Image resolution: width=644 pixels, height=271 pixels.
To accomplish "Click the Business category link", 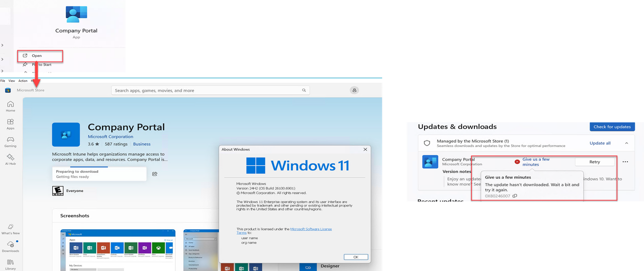I will [x=141, y=144].
